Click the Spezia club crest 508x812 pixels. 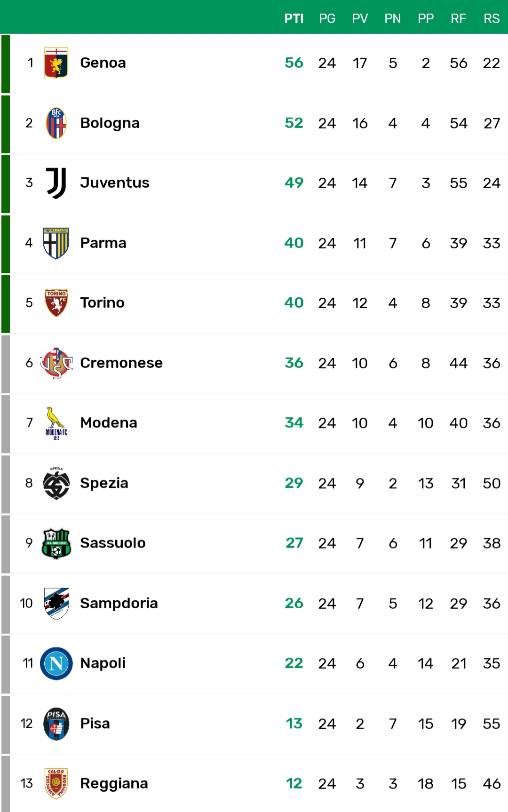(56, 483)
